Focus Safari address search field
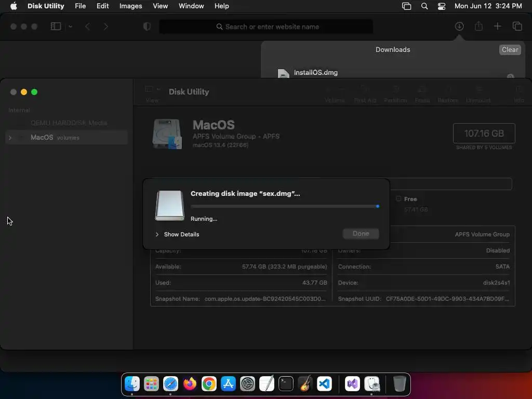Image resolution: width=532 pixels, height=399 pixels. tap(266, 27)
